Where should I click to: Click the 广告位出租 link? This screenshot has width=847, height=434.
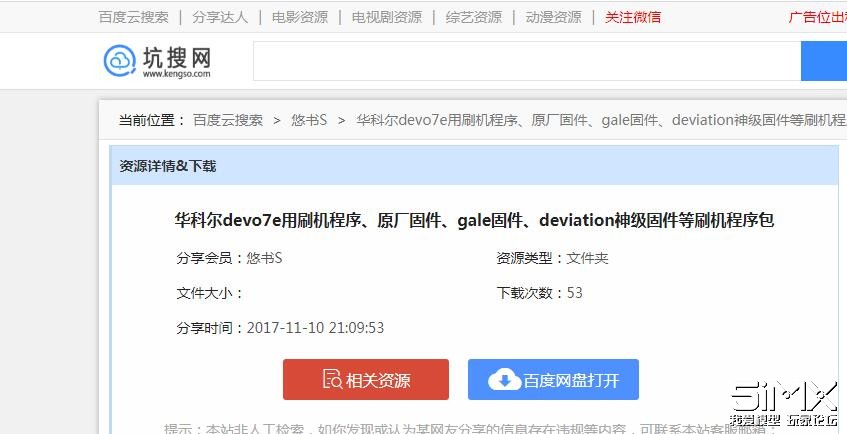click(818, 17)
